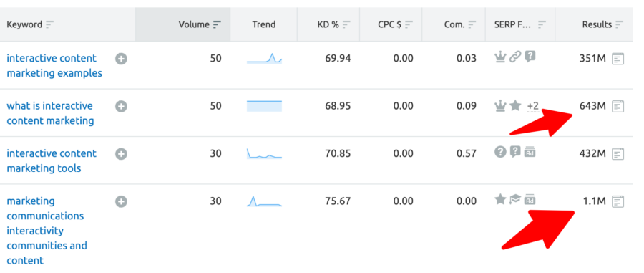View SERP snapshot icon next to 432M
This screenshot has width=644, height=273.
[x=618, y=154]
